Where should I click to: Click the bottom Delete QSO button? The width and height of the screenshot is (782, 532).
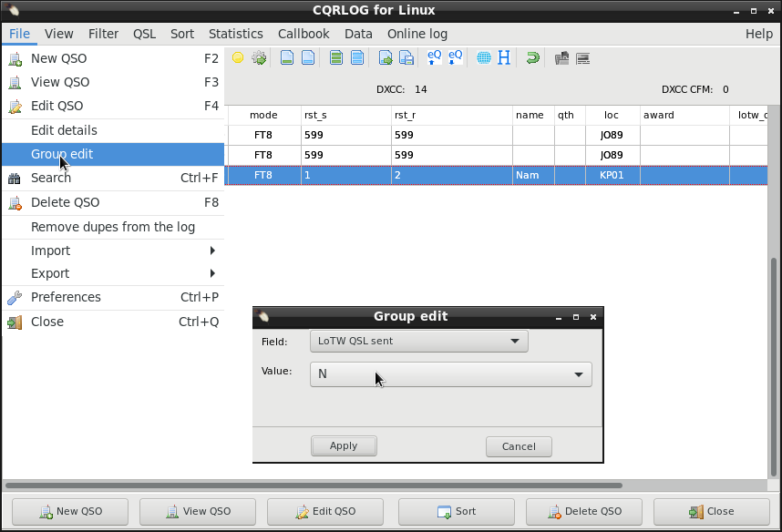click(x=584, y=512)
